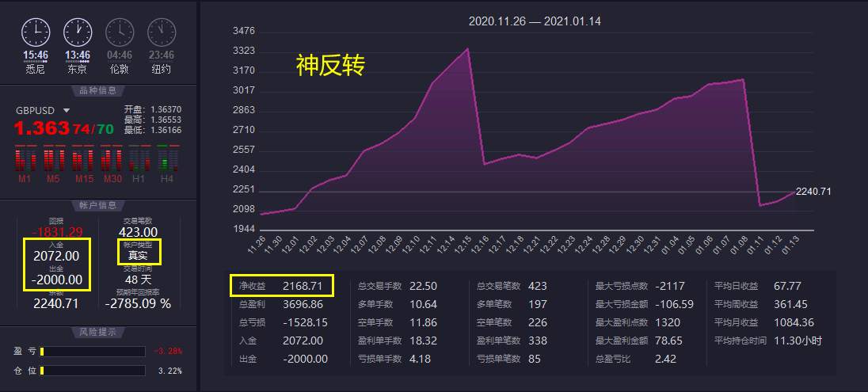Select the H4 timeframe strength bars
This screenshot has height=392, width=868.
coord(168,159)
